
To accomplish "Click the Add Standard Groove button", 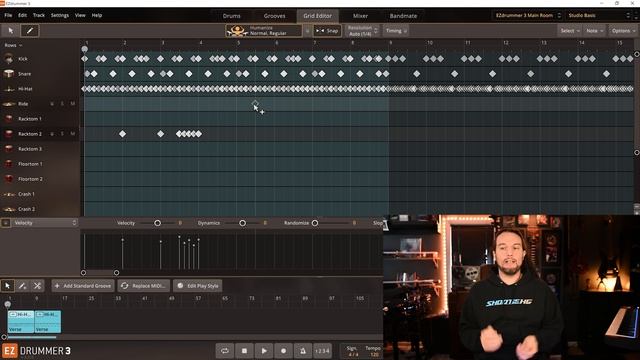I will (83, 286).
